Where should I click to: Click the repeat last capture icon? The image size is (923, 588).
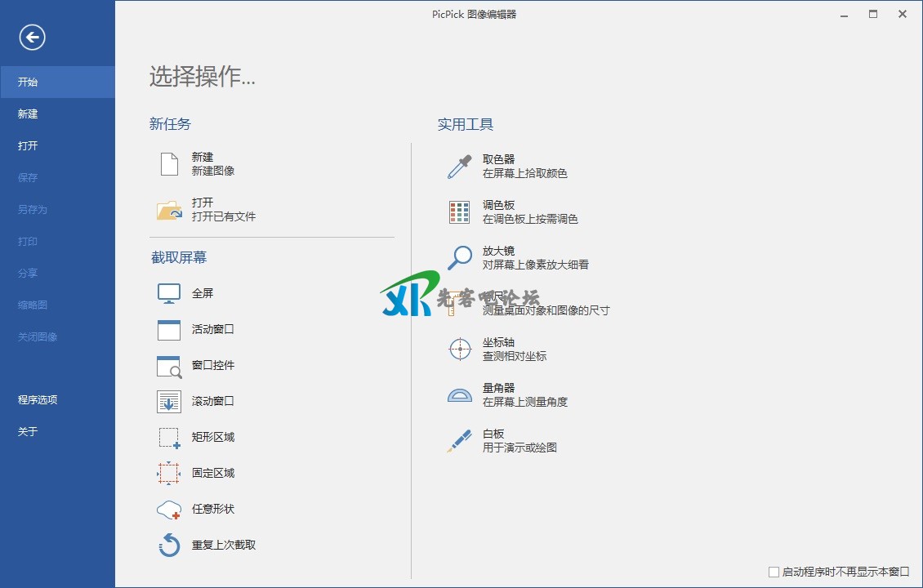[169, 546]
